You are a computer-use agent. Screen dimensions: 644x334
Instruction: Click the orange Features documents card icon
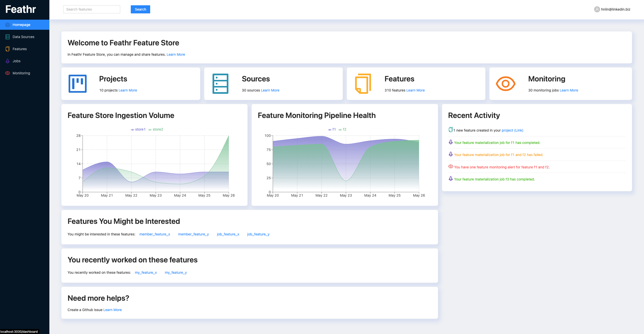pos(363,84)
